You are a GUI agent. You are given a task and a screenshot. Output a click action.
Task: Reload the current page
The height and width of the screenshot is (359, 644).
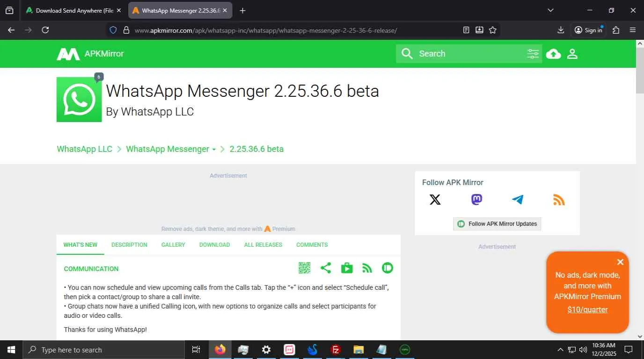click(x=45, y=30)
